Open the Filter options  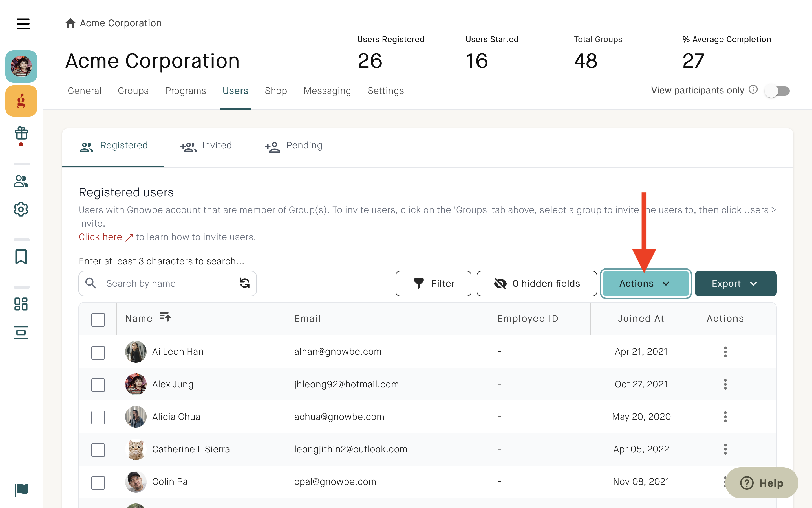click(433, 284)
